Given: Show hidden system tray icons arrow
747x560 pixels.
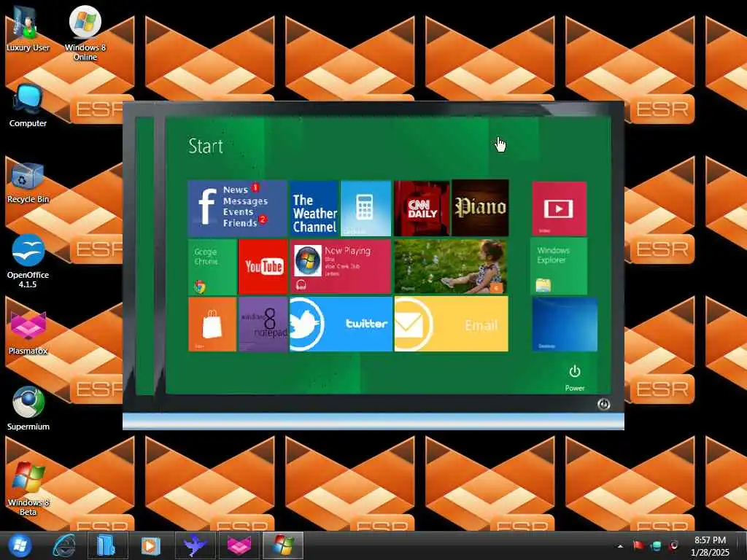Looking at the screenshot, I should pos(620,546).
